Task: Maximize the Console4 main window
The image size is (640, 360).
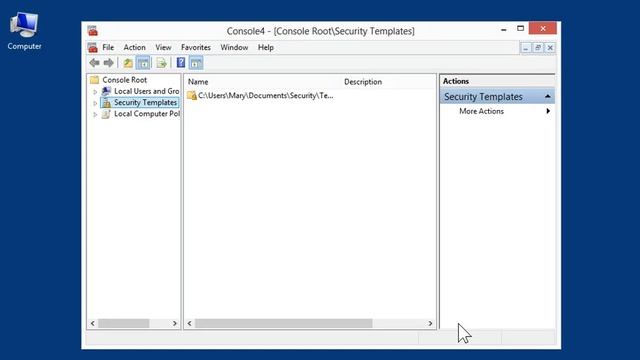Action: [520, 29]
